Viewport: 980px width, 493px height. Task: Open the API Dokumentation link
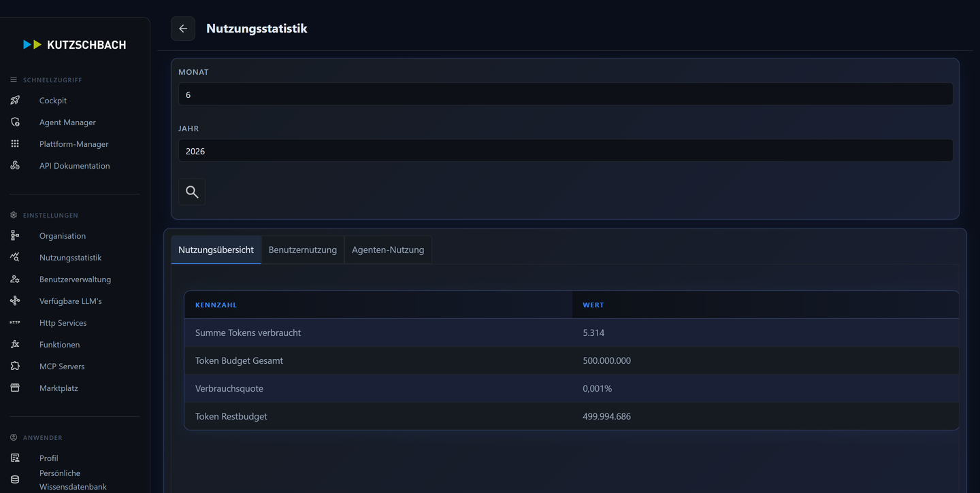tap(74, 166)
